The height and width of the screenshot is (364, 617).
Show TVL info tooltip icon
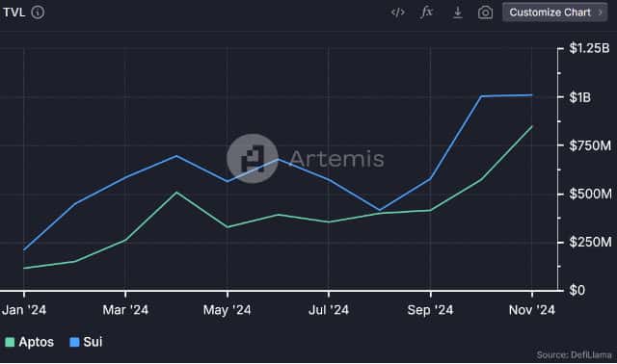(38, 13)
